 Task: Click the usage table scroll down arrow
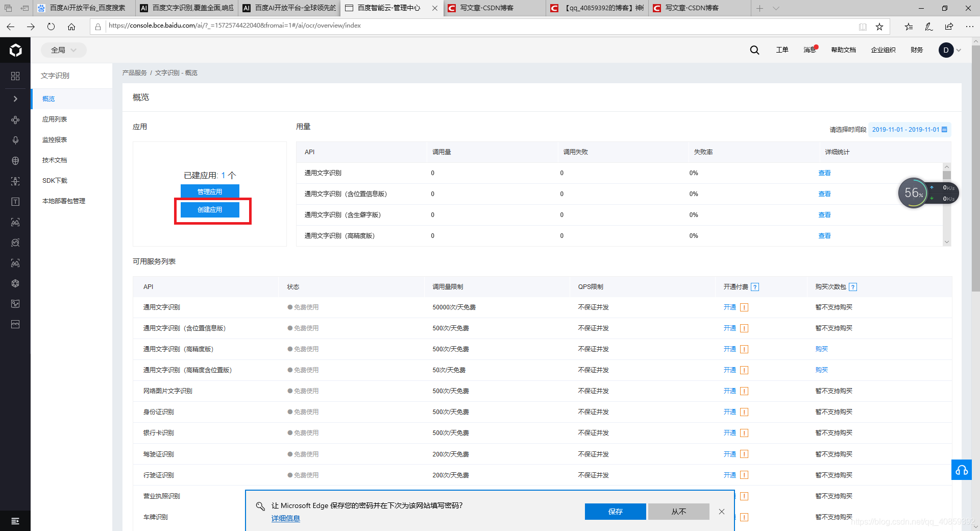pos(947,243)
